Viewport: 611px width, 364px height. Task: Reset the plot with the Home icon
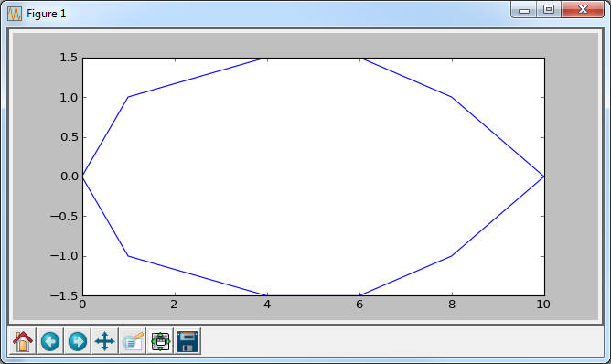point(23,341)
